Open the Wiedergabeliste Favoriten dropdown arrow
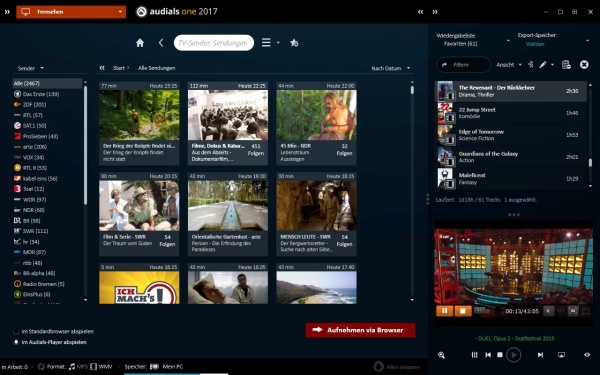 tap(508, 40)
